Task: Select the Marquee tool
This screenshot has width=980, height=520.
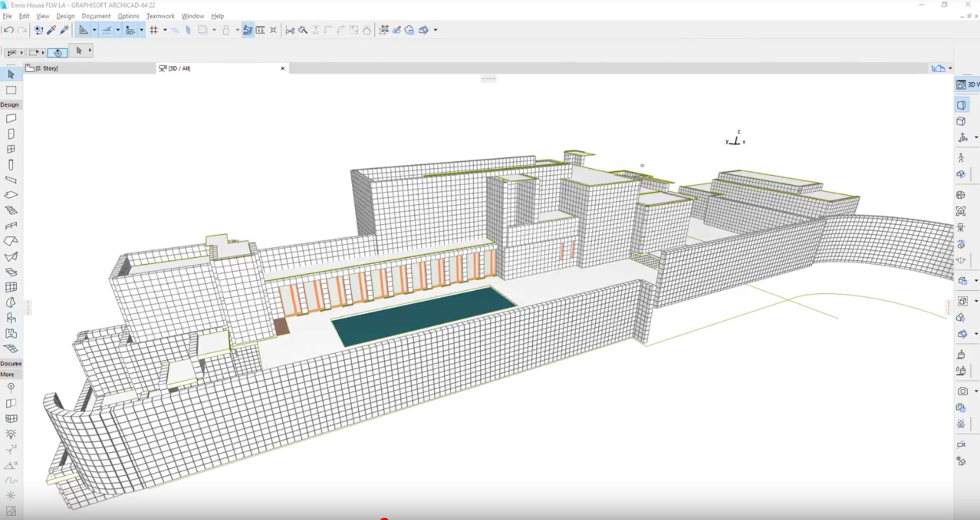Action: pos(11,90)
